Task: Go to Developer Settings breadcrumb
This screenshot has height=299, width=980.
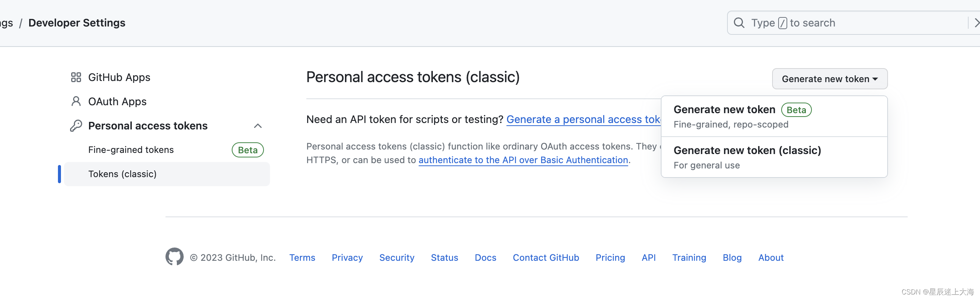Action: click(77, 23)
